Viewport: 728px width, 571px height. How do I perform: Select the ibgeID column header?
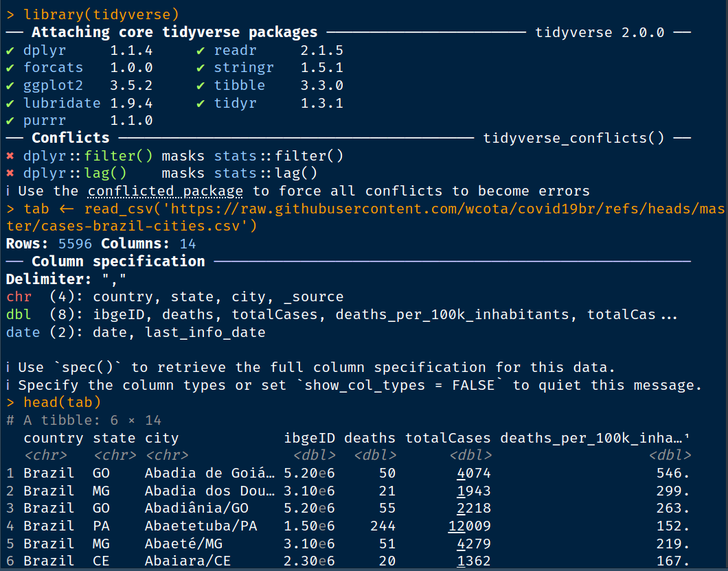click(310, 438)
